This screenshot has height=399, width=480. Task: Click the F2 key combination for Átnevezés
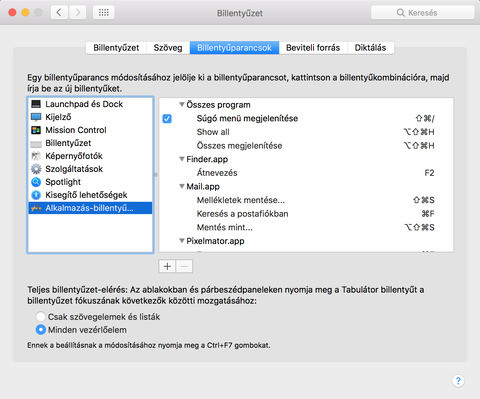(429, 173)
